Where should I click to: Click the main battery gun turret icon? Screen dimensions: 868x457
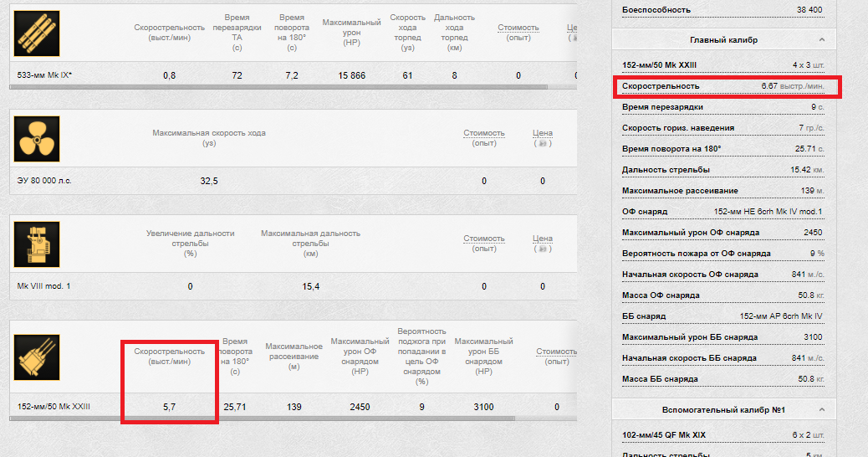37,356
